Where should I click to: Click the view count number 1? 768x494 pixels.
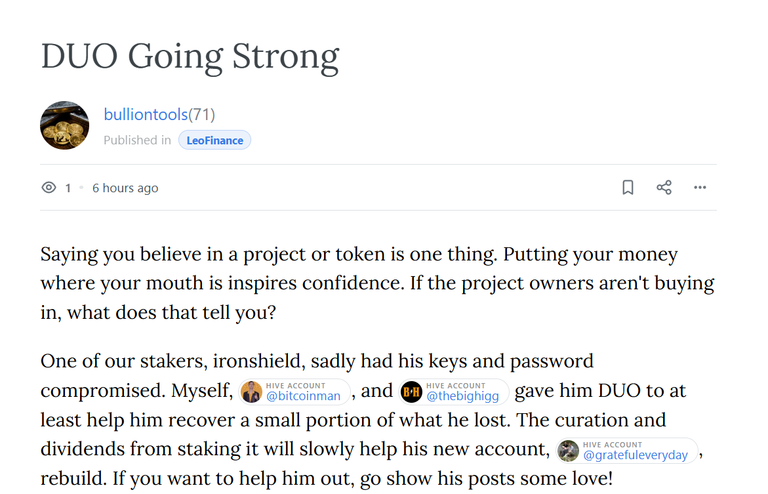click(68, 188)
